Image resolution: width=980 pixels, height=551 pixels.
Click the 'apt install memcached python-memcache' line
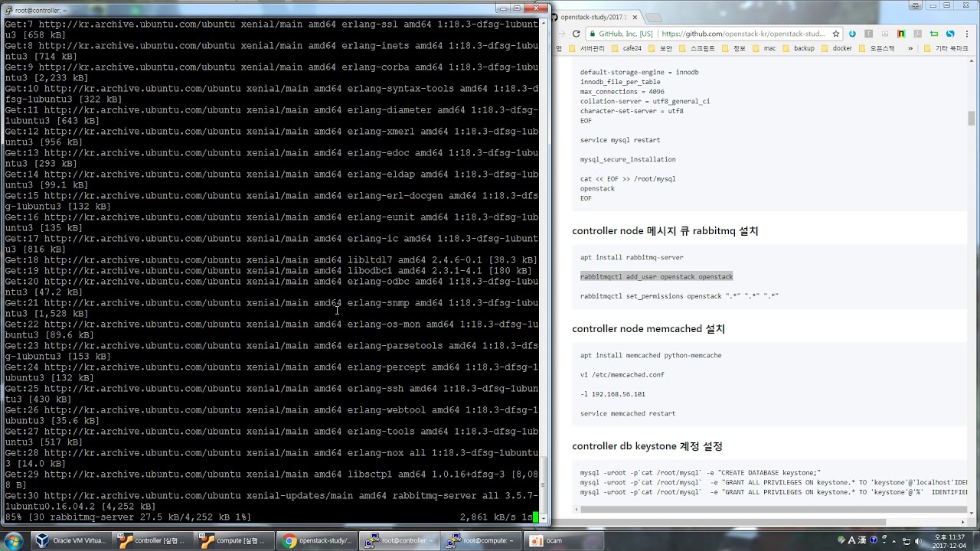click(651, 355)
